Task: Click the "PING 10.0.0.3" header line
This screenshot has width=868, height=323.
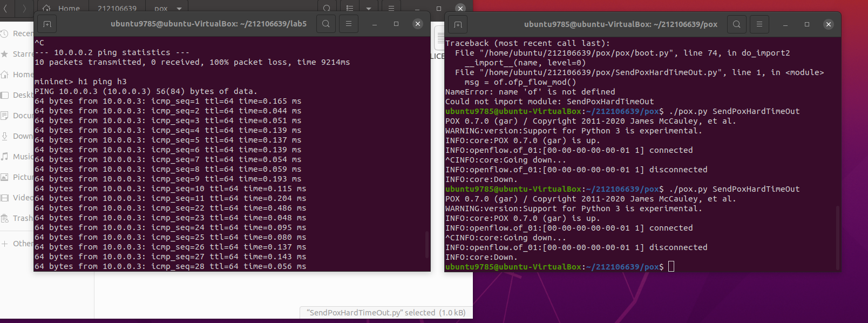Action: tap(146, 91)
